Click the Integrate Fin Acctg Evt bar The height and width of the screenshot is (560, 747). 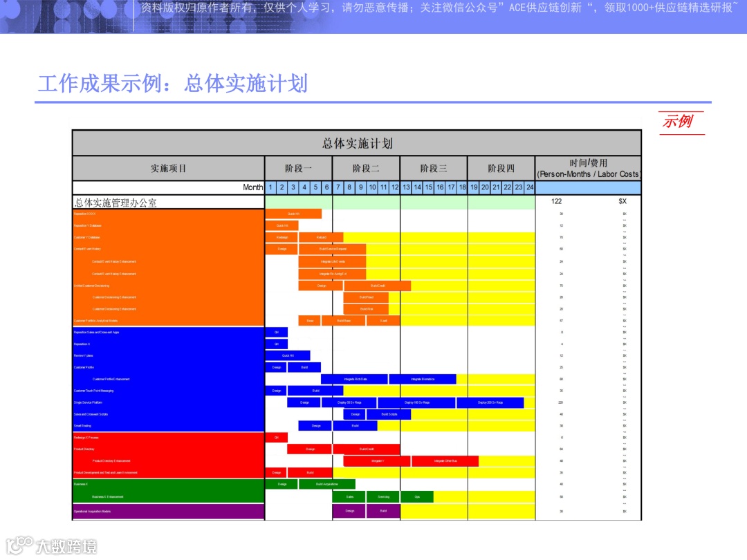(333, 274)
